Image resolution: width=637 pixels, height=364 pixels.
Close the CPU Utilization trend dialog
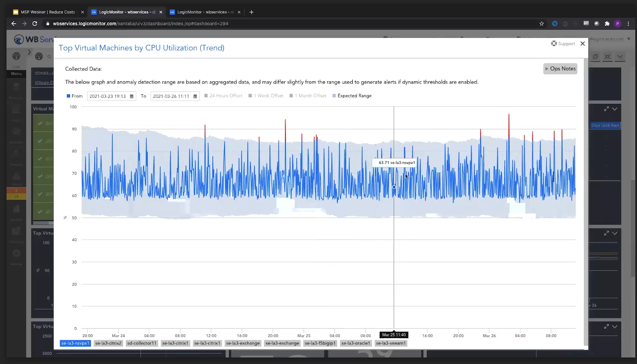coord(582,44)
